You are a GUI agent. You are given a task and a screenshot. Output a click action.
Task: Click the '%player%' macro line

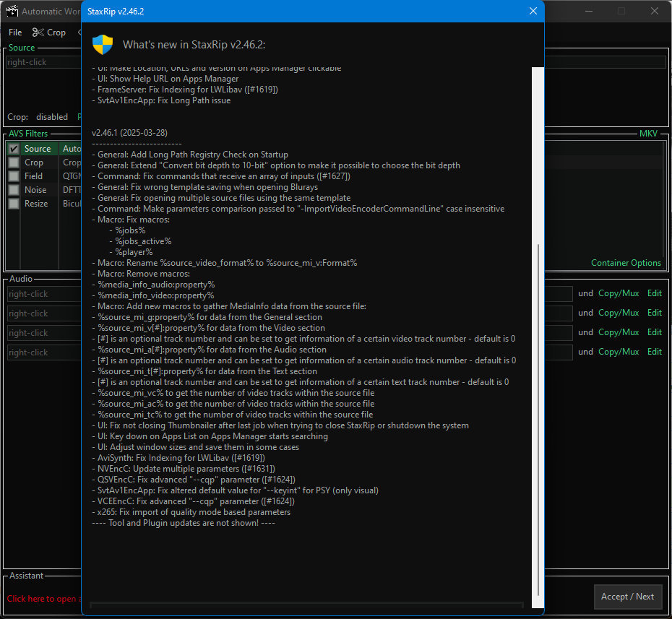(x=131, y=252)
